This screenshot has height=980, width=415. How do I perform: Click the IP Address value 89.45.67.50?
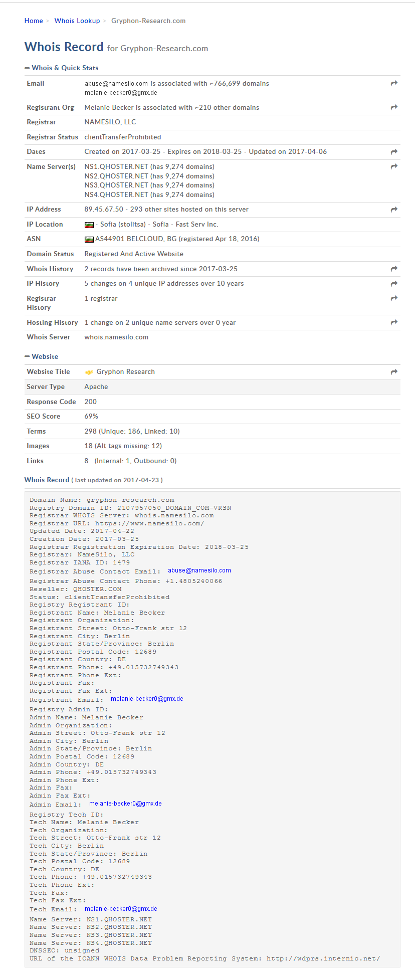click(x=104, y=209)
